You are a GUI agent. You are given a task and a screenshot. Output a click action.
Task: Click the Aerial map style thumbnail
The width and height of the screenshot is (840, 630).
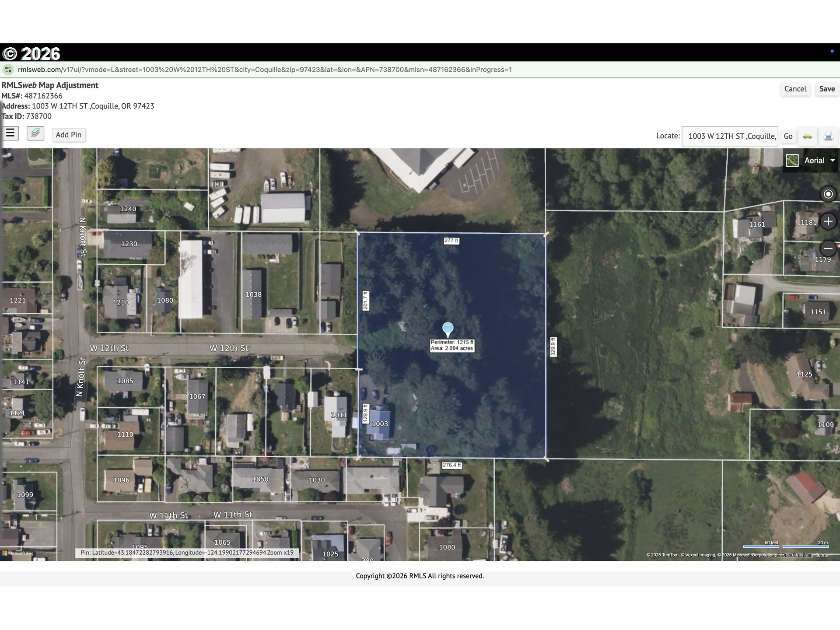[x=792, y=161]
